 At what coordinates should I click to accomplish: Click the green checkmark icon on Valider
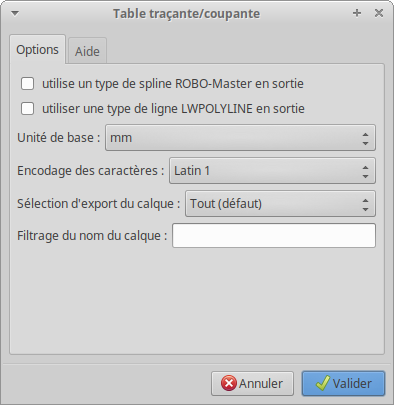[323, 383]
